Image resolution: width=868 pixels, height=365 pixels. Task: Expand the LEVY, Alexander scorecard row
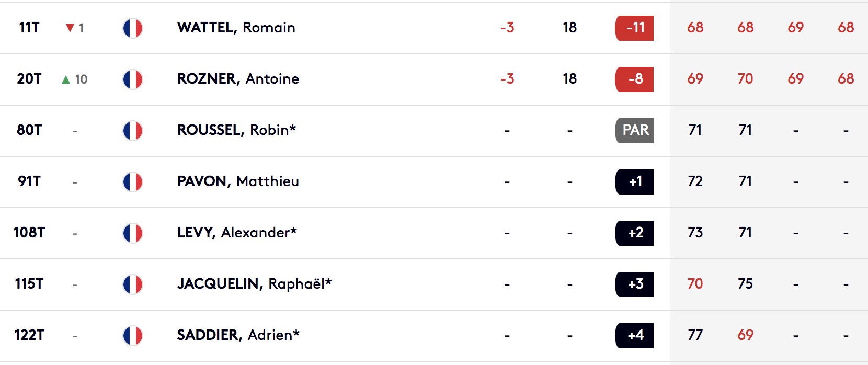[434, 233]
